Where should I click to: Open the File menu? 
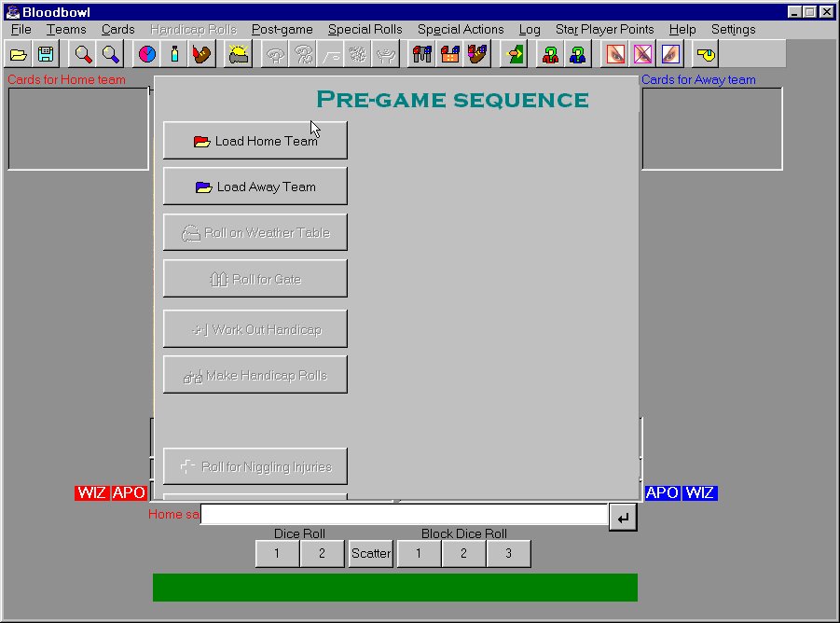[21, 30]
